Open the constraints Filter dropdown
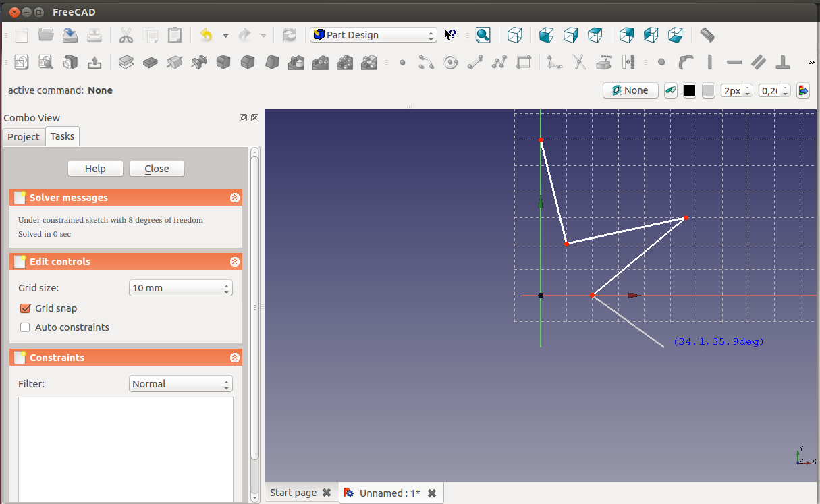 pyautogui.click(x=180, y=384)
